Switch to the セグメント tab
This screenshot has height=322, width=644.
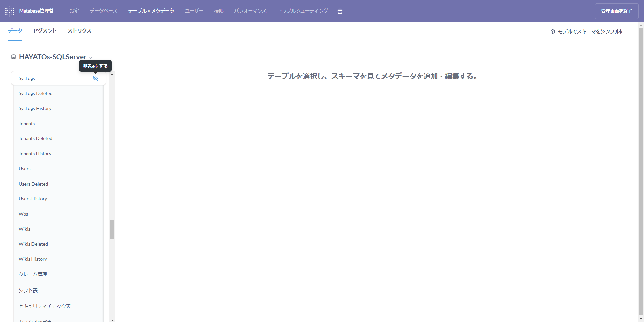pyautogui.click(x=45, y=31)
